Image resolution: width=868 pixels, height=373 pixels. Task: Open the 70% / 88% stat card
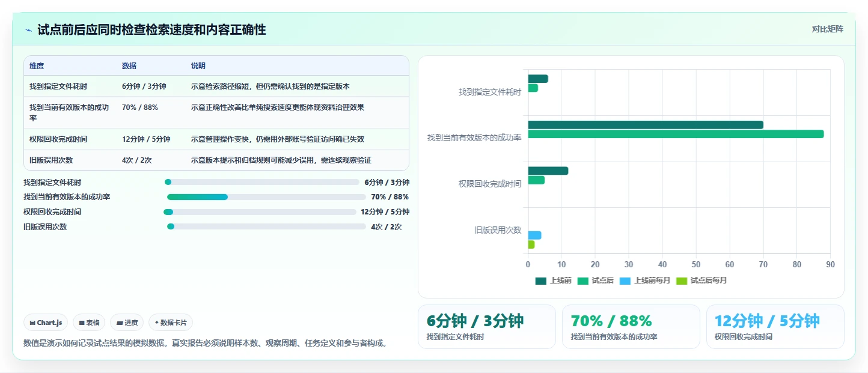(631, 327)
